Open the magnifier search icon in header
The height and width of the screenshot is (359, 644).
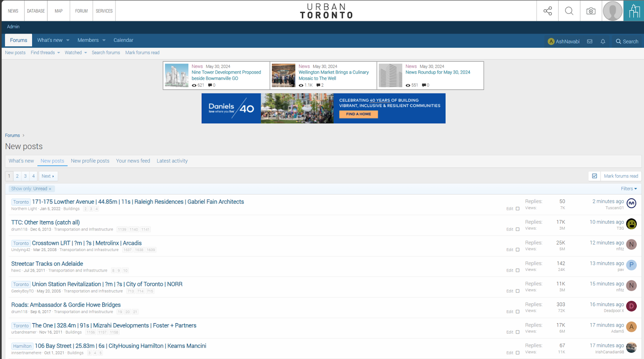pyautogui.click(x=569, y=11)
